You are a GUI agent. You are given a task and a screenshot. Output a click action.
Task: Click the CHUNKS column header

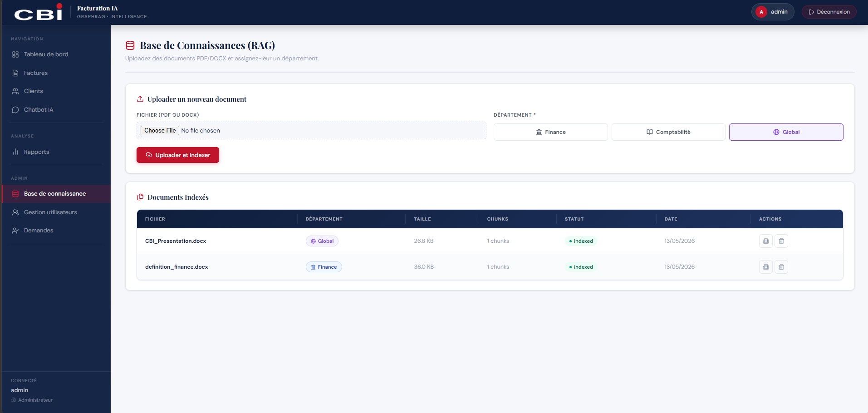(x=498, y=219)
